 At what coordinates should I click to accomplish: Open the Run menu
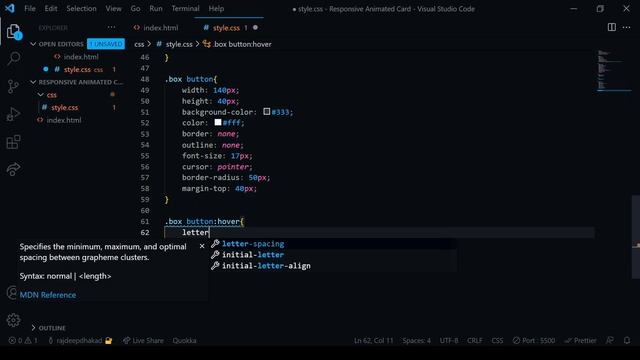[x=156, y=8]
